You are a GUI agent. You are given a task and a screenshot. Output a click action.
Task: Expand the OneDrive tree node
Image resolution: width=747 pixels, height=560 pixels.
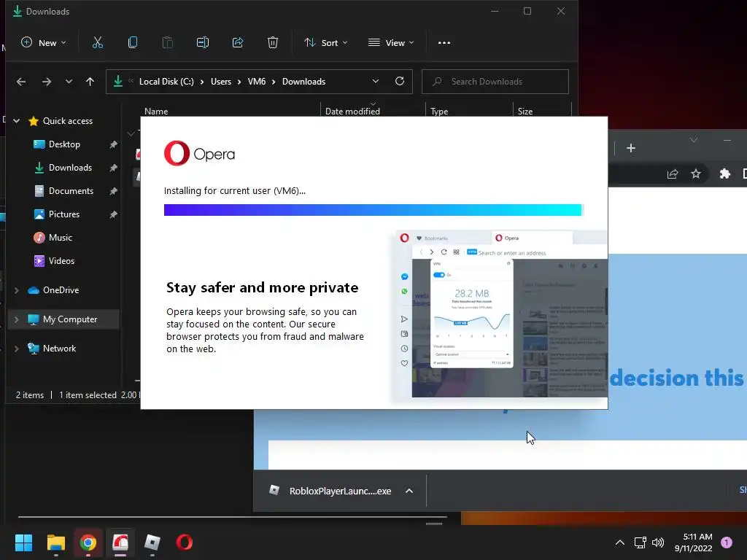(x=16, y=290)
